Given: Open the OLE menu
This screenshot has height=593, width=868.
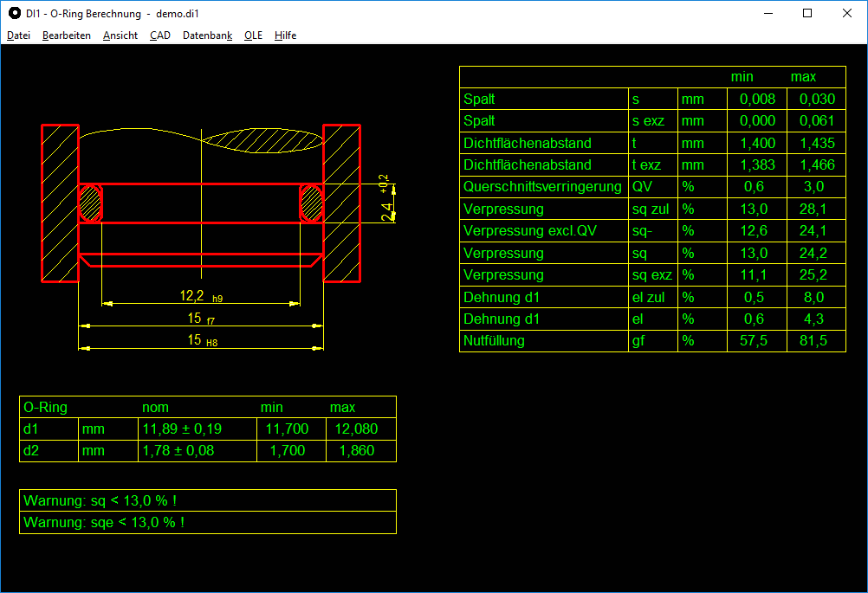Looking at the screenshot, I should click(x=253, y=35).
